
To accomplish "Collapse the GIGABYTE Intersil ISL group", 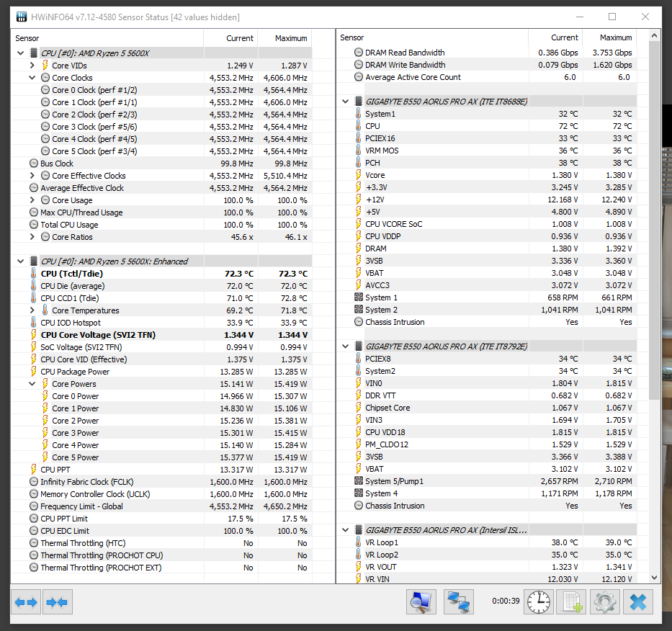I will point(346,530).
